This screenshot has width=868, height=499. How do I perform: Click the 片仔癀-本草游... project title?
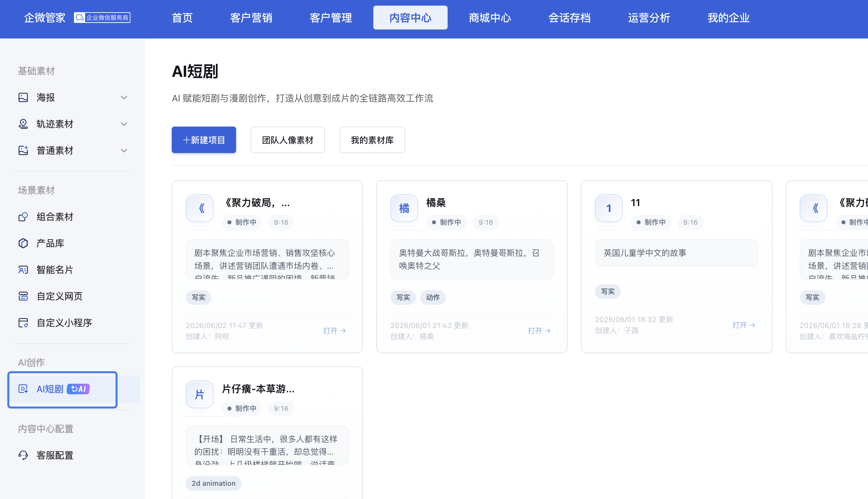258,389
